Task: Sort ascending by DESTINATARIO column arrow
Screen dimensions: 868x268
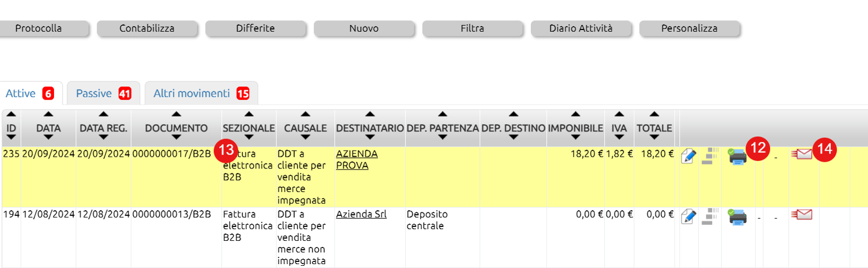Action: pyautogui.click(x=370, y=114)
